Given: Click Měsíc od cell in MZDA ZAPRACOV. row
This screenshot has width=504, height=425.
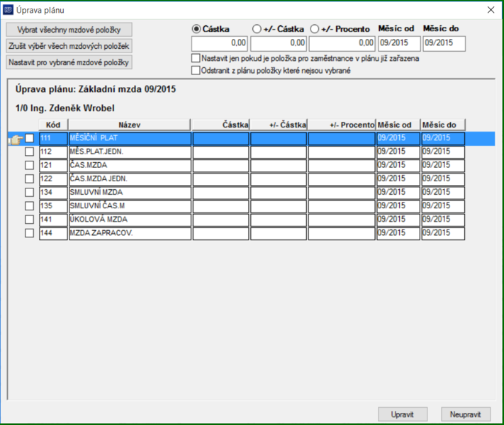Looking at the screenshot, I should coord(398,233).
